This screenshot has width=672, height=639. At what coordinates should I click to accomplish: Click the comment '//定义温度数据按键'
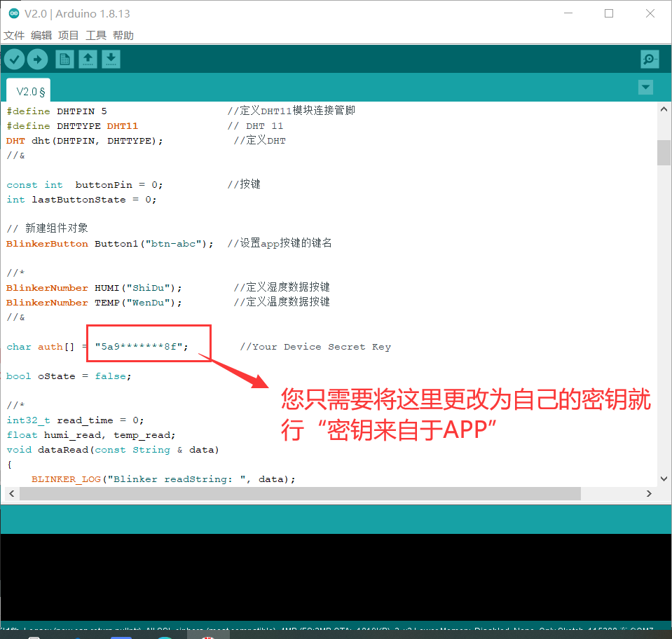coord(282,302)
